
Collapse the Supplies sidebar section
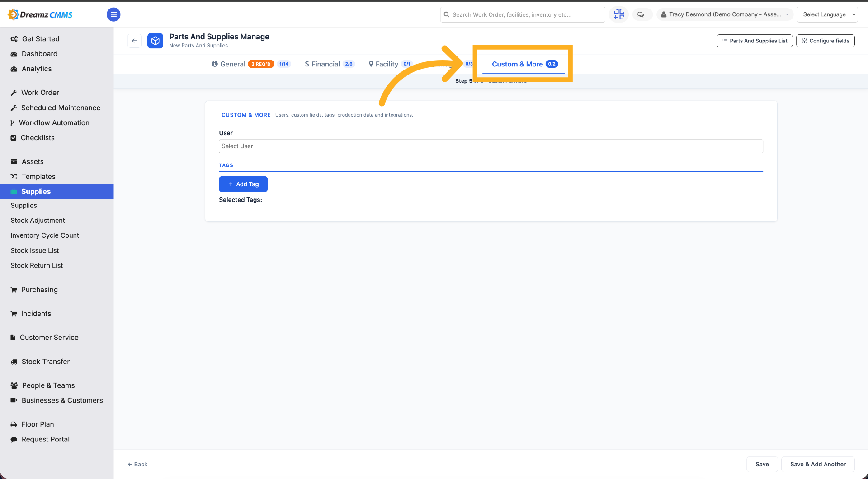[57, 192]
